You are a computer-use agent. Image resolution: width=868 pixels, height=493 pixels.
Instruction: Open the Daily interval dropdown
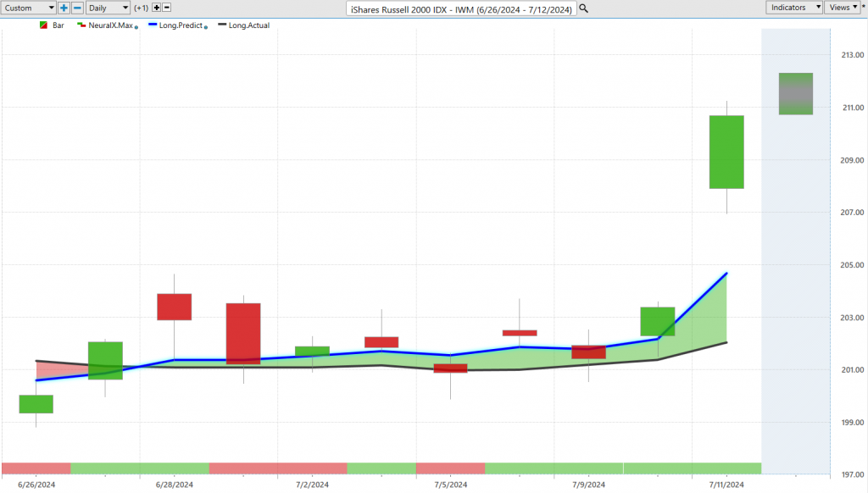click(108, 8)
